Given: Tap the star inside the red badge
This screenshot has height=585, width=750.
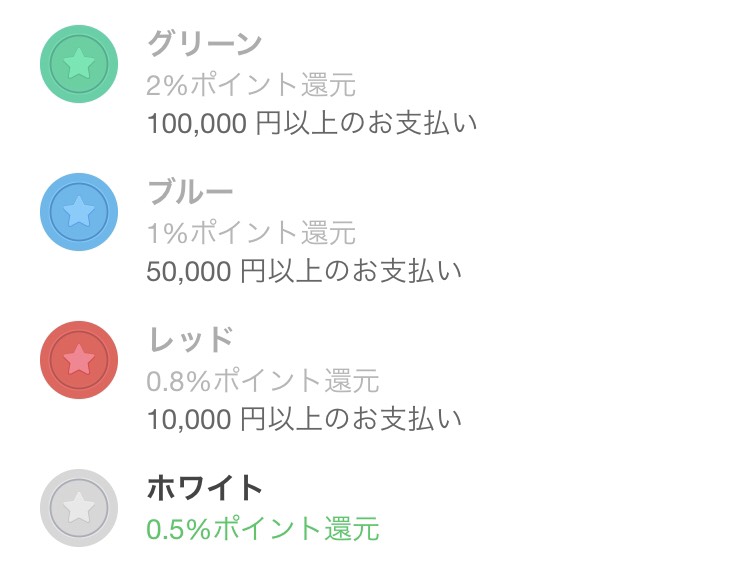Looking at the screenshot, I should (79, 360).
